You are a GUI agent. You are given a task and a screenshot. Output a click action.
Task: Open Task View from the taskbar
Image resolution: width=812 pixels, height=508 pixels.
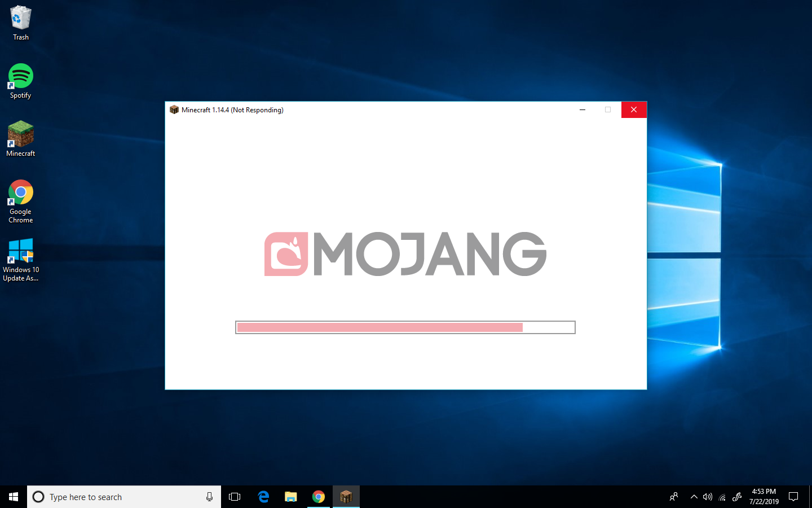[x=235, y=497]
